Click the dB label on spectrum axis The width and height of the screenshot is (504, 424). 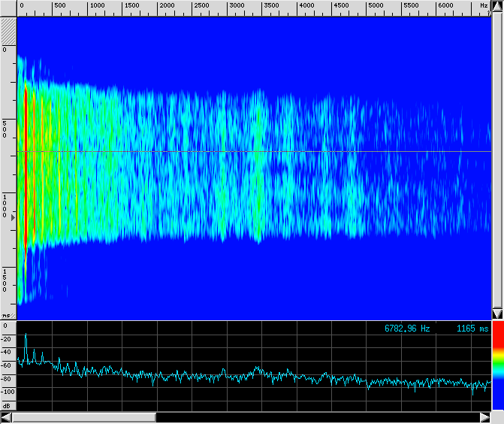click(7, 404)
